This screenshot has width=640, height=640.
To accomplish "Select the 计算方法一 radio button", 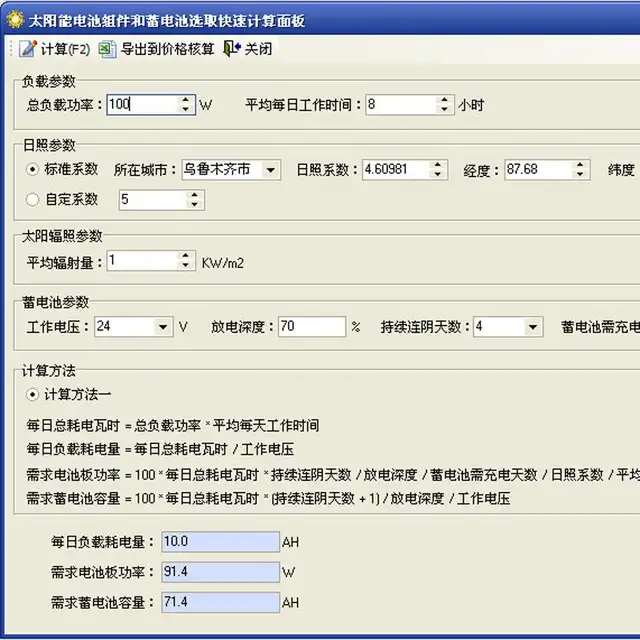I will (32, 395).
